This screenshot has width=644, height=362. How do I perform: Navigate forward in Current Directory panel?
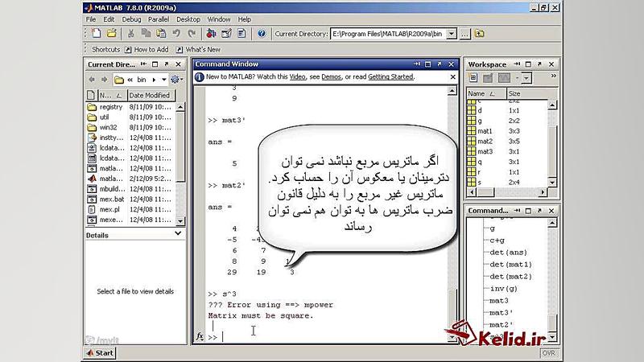pos(105,80)
